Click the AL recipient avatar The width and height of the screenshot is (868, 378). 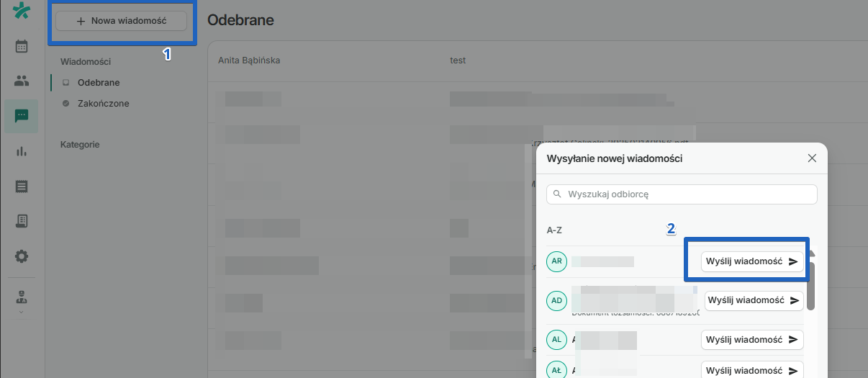coord(557,340)
